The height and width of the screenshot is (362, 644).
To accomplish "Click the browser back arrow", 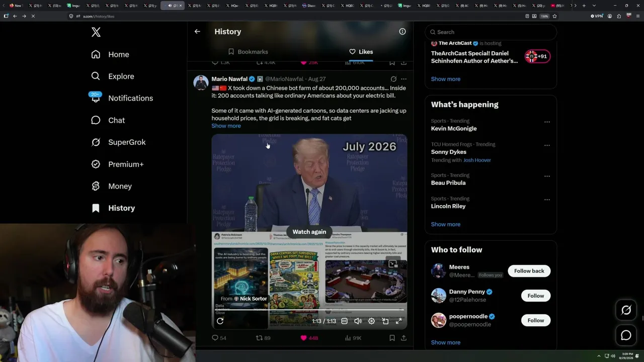I will [15, 16].
